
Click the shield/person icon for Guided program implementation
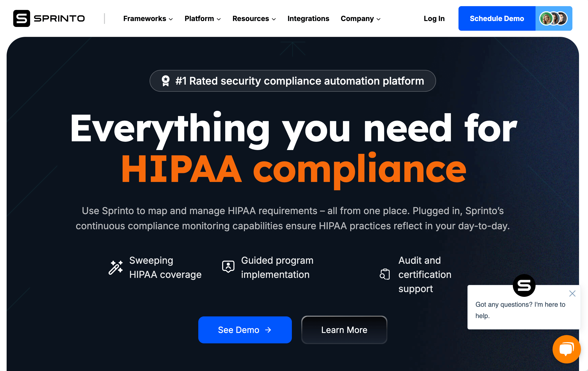[228, 267]
